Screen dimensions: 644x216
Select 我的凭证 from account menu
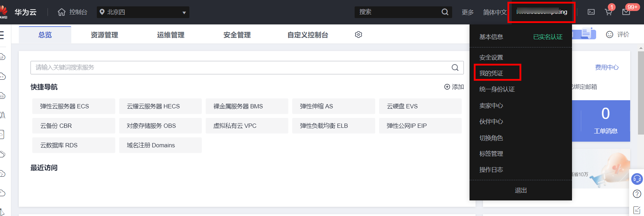click(x=491, y=73)
